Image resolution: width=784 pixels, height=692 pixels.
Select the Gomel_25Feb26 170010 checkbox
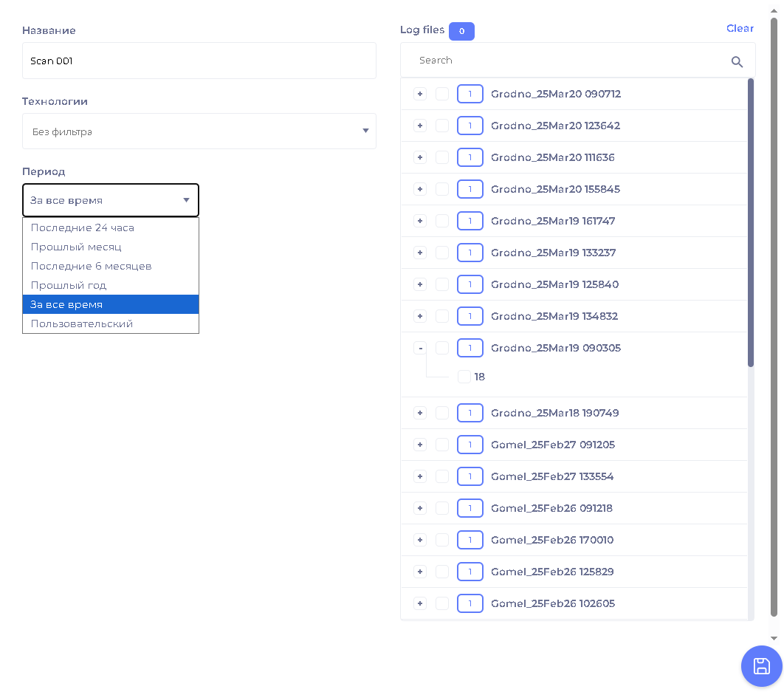coord(441,540)
